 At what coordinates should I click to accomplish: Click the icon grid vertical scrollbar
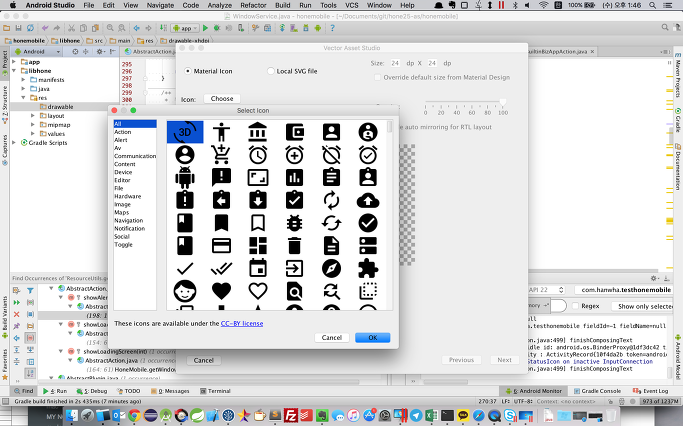(x=389, y=127)
